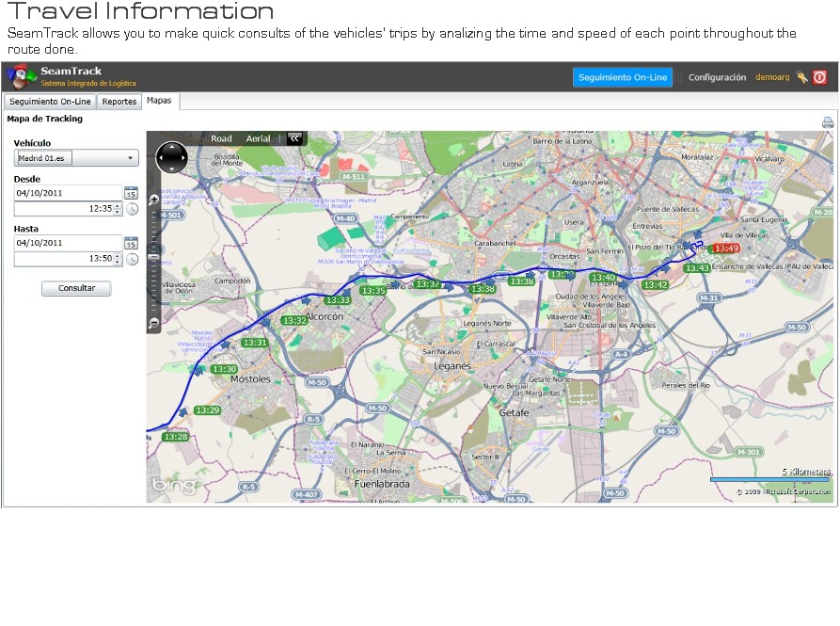Switch to the Seguimiento On-Line tab

(x=50, y=102)
